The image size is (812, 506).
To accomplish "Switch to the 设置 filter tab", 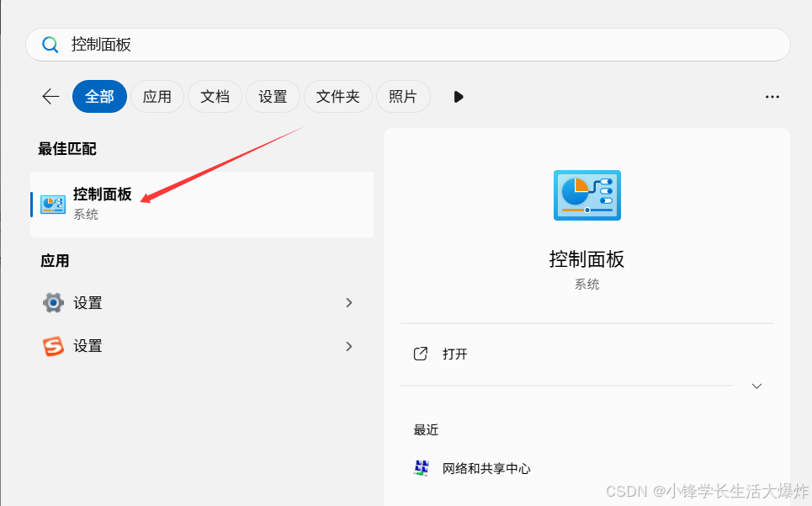I will (273, 96).
